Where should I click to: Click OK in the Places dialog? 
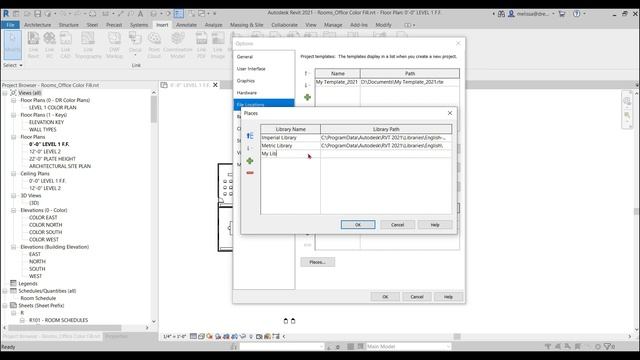(358, 225)
